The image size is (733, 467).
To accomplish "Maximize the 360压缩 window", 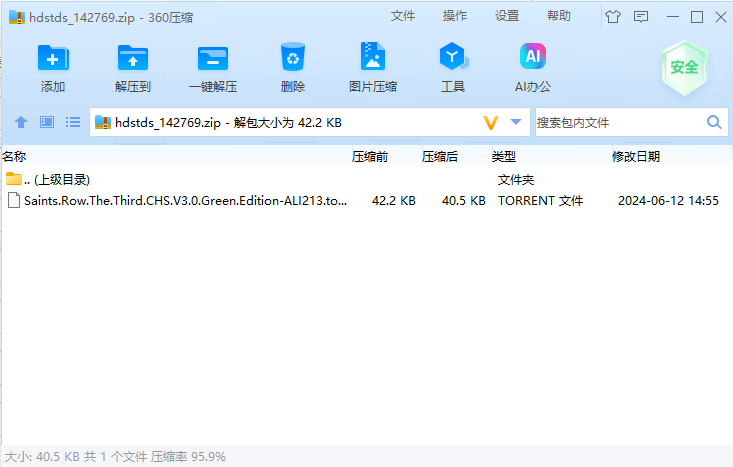I will 697,17.
